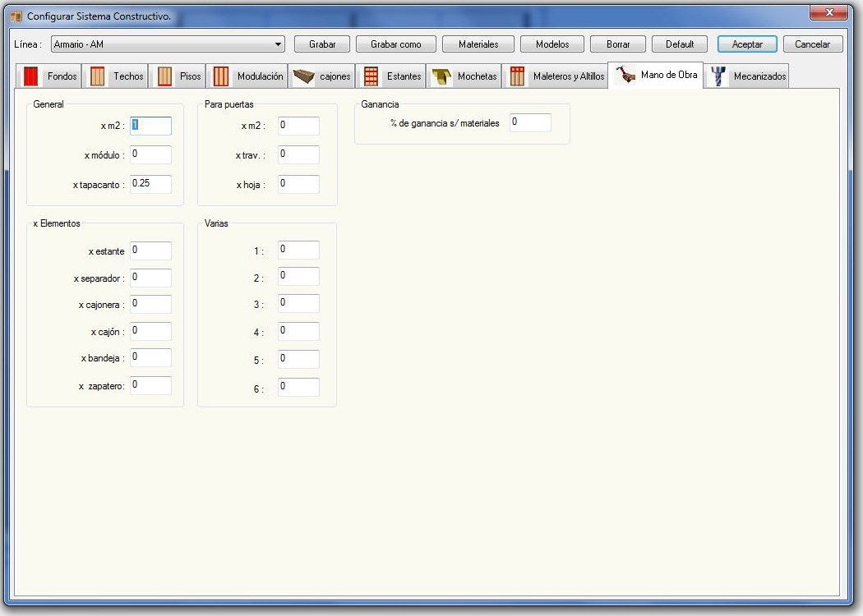Open the Pisos tab
The height and width of the screenshot is (616, 863).
point(178,76)
